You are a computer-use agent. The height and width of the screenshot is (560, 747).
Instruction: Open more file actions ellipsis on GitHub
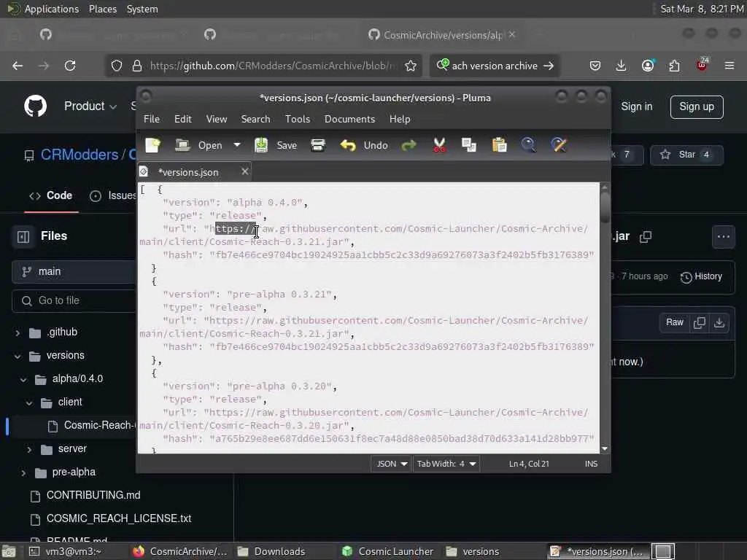[723, 237]
